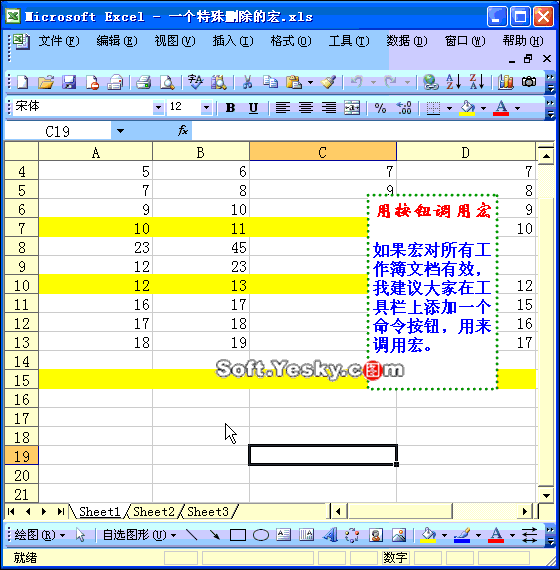Open the Format menu
This screenshot has width=560, height=570.
[x=291, y=41]
